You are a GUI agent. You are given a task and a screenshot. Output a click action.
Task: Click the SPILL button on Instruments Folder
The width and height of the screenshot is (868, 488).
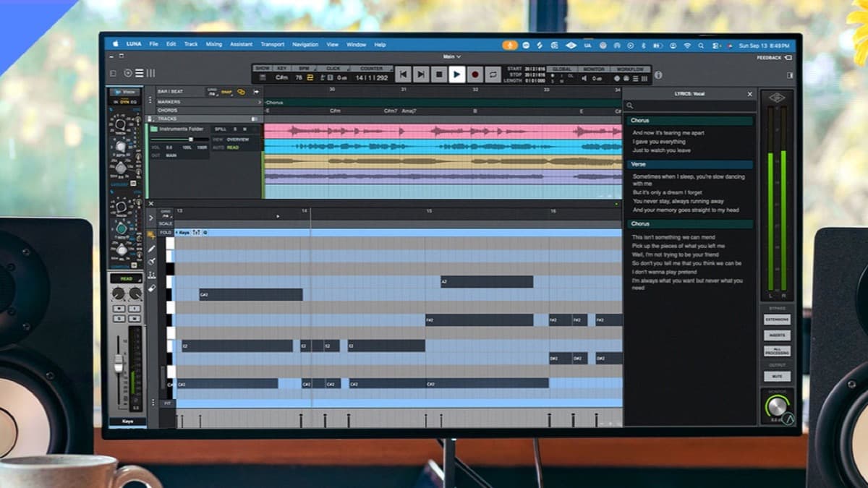click(x=221, y=129)
